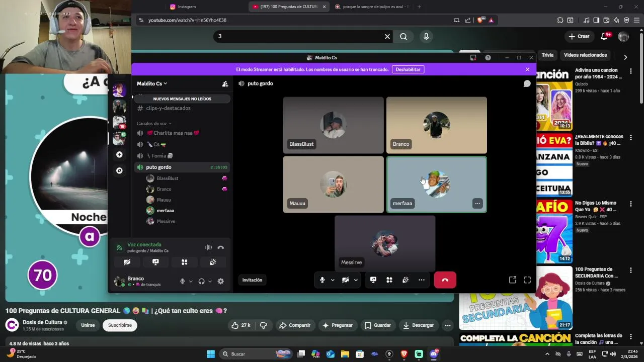
Task: Open the three-dot menu on merfaaa's tile
Action: [477, 204]
